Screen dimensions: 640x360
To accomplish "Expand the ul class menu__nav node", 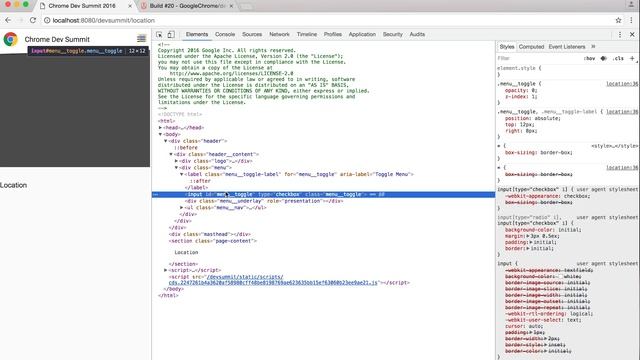I will pyautogui.click(x=182, y=207).
